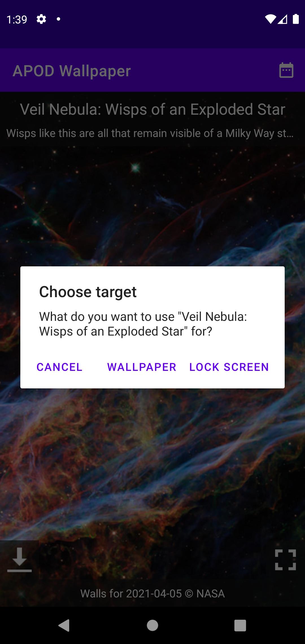
Task: Open the fullscreen view icon
Action: click(x=286, y=559)
